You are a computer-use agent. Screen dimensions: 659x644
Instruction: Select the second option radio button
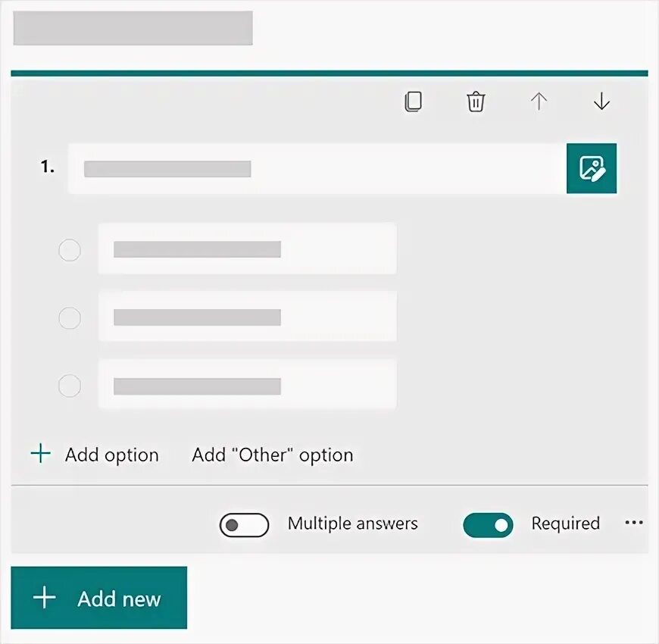click(x=70, y=317)
